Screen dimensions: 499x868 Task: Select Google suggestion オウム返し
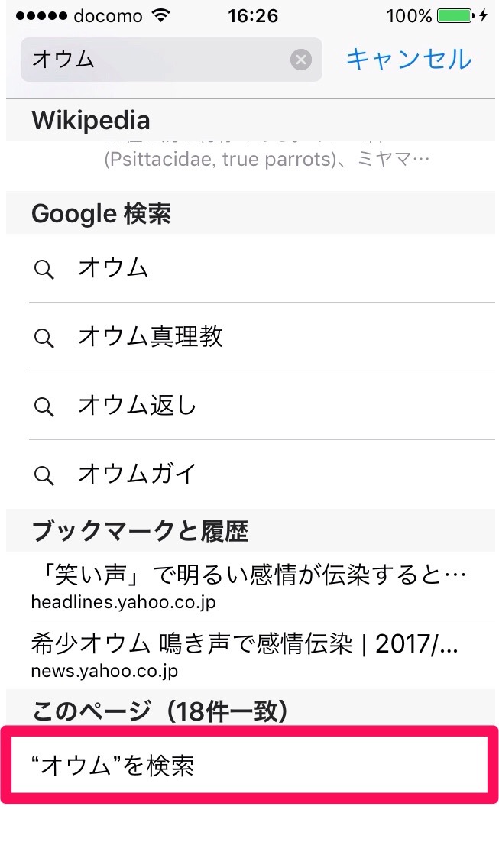[x=138, y=405]
